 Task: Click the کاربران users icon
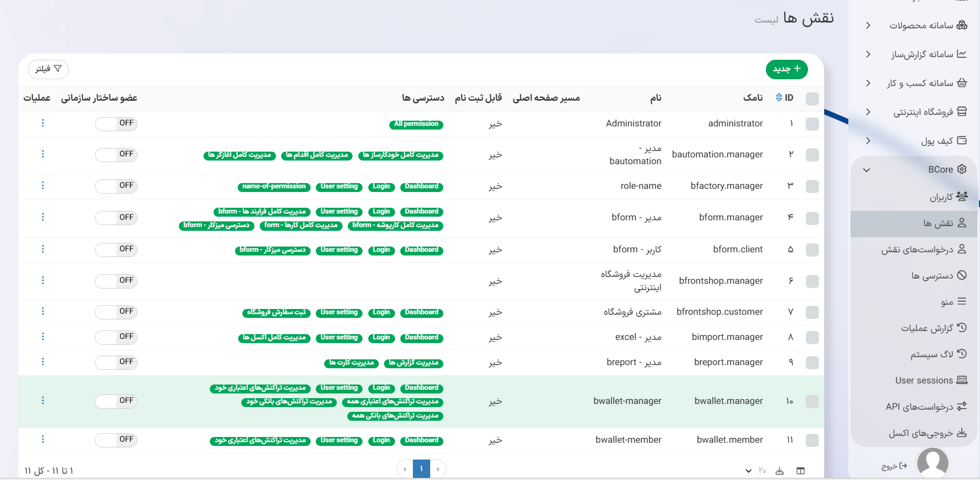pos(962,196)
